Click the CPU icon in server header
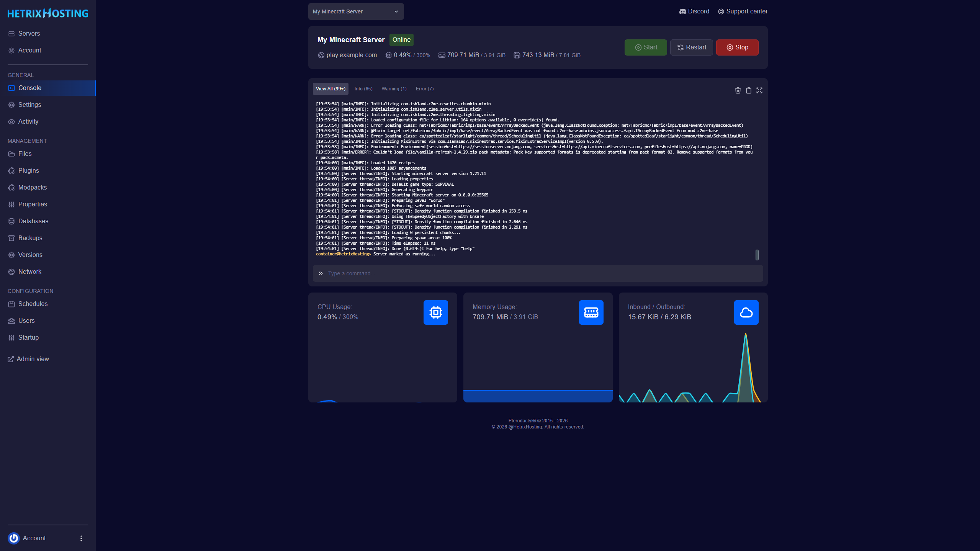Viewport: 980px width, 551px height. pos(388,55)
